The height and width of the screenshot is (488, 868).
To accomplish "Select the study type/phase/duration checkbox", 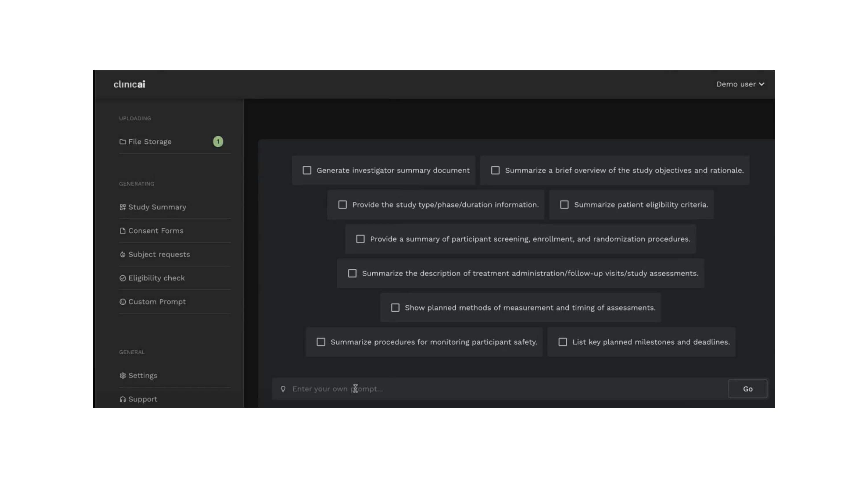I will [x=342, y=205].
